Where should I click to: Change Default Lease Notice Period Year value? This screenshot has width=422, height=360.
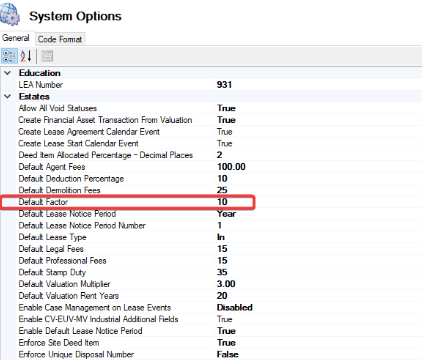click(x=226, y=214)
